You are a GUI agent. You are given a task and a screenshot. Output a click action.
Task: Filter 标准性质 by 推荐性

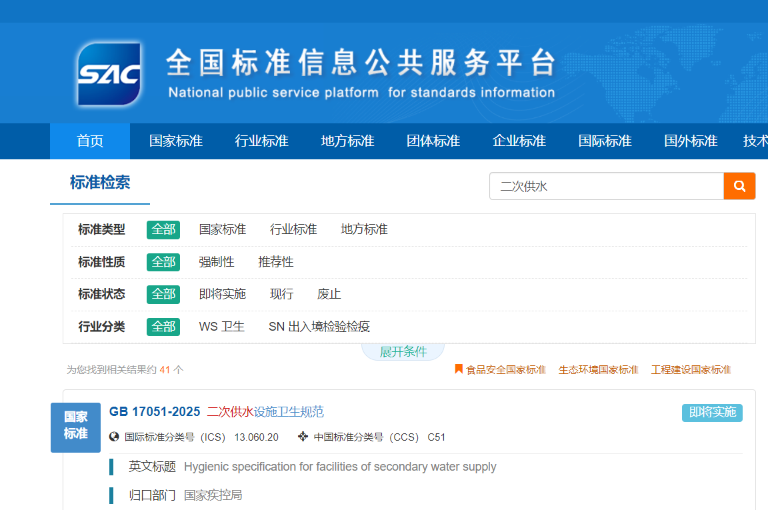point(276,262)
